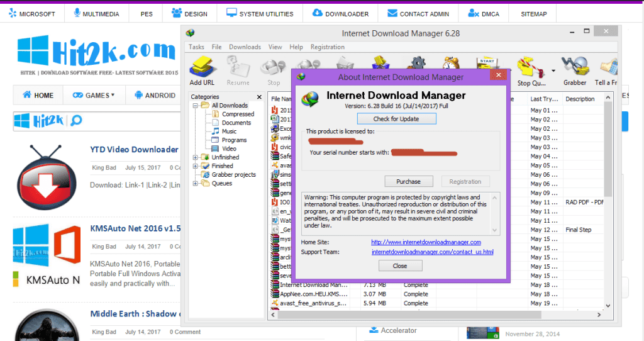644x341 pixels.
Task: Open the Help menu
Action: (296, 47)
